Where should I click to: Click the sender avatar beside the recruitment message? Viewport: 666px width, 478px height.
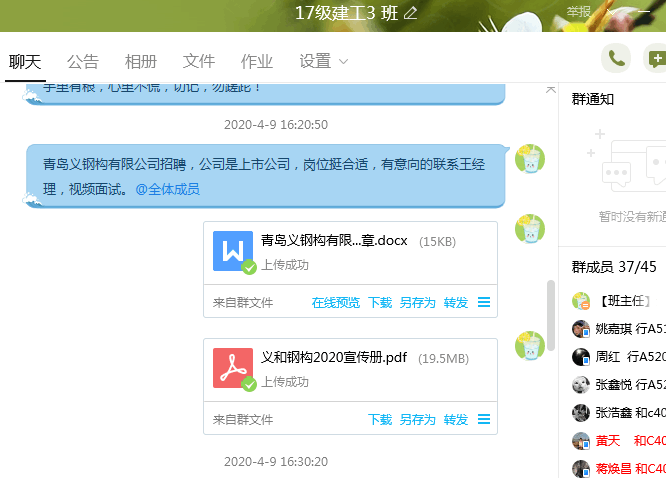coord(529,159)
